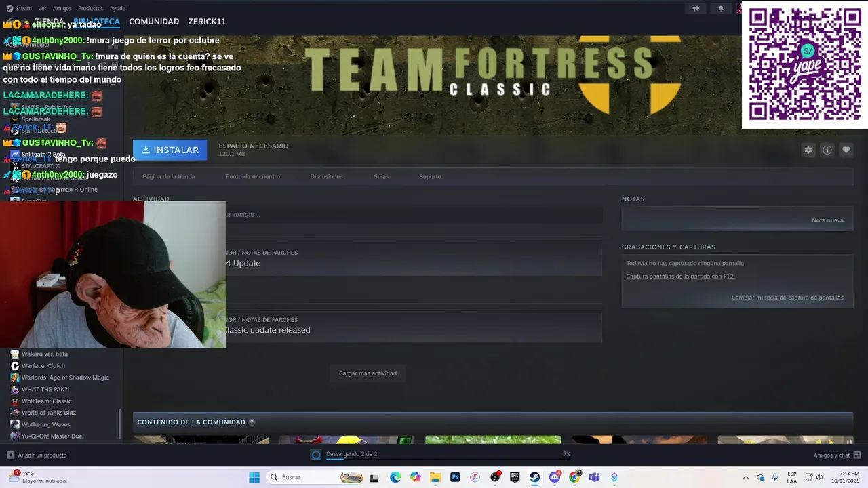Open Google Chrome from the taskbar
Screen dimensions: 868x488
[x=574, y=477]
